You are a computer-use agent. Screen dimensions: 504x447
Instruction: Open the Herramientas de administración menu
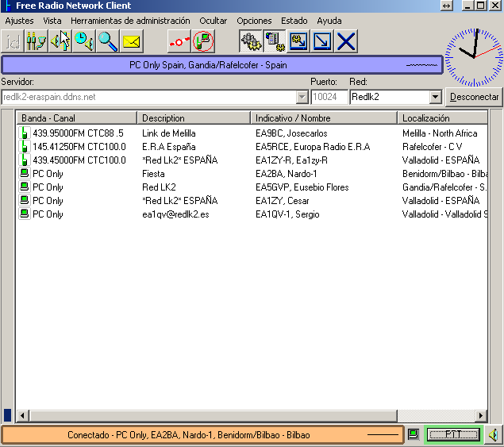130,21
